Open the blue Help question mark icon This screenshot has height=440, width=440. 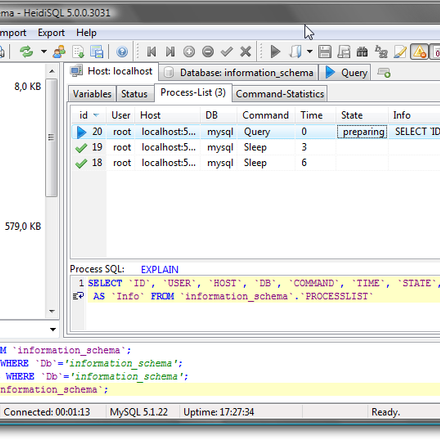pyautogui.click(x=122, y=52)
